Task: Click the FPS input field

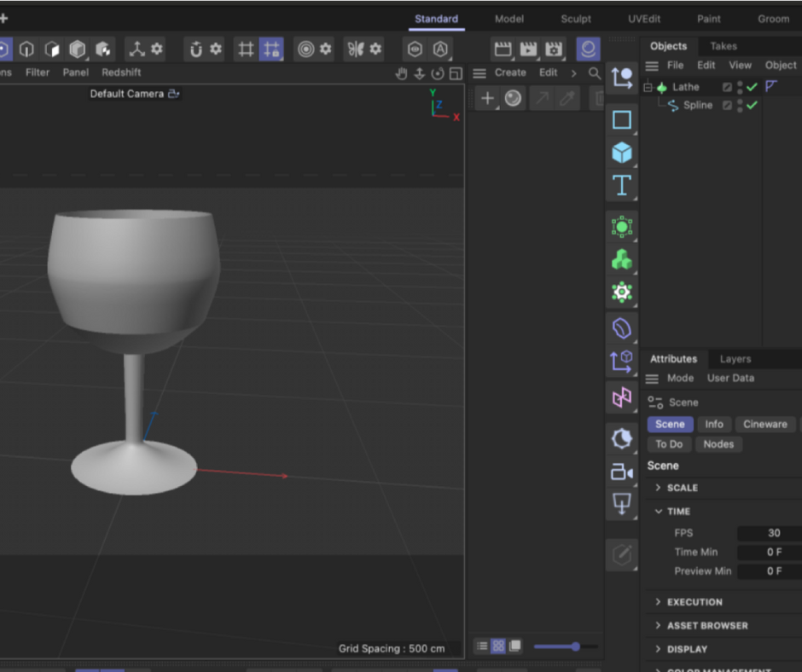Action: click(768, 532)
